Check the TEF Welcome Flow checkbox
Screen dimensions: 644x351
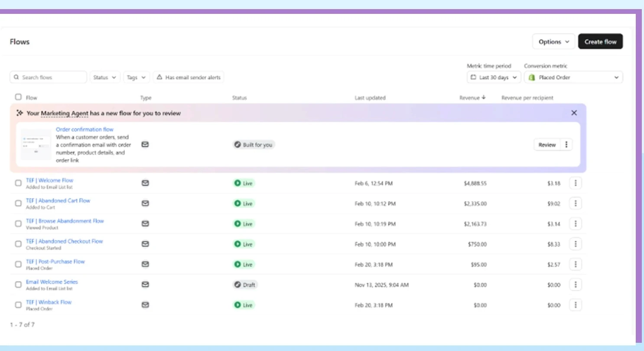[x=18, y=183]
